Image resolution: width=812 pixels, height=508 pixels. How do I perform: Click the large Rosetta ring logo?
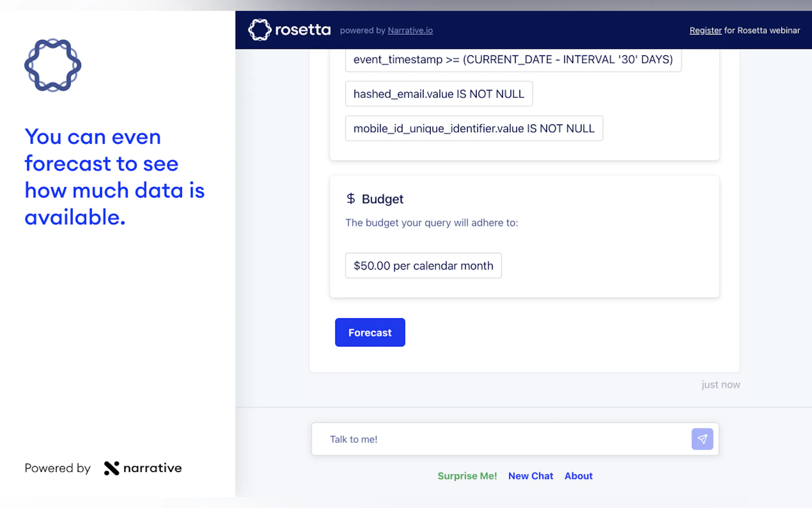pos(53,65)
